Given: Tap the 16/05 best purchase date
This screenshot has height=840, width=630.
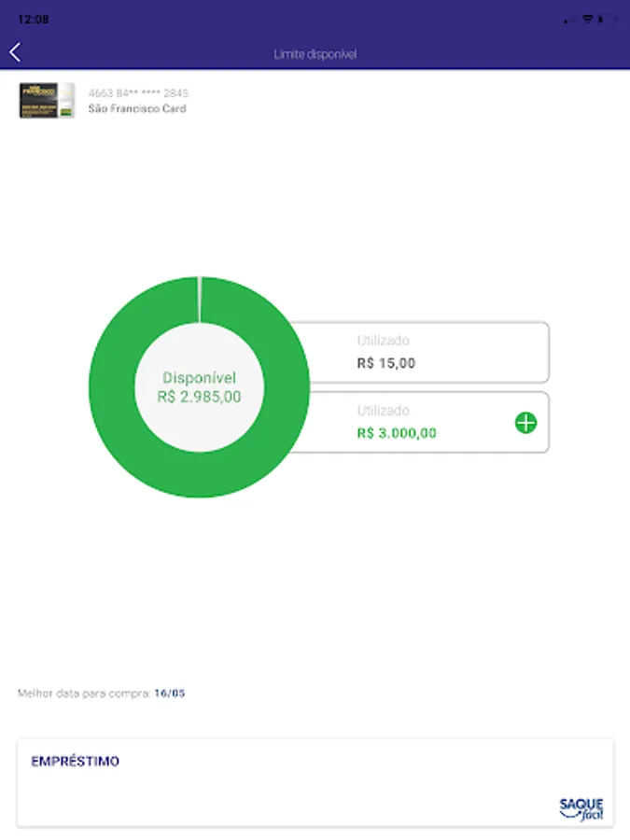Looking at the screenshot, I should point(170,693).
